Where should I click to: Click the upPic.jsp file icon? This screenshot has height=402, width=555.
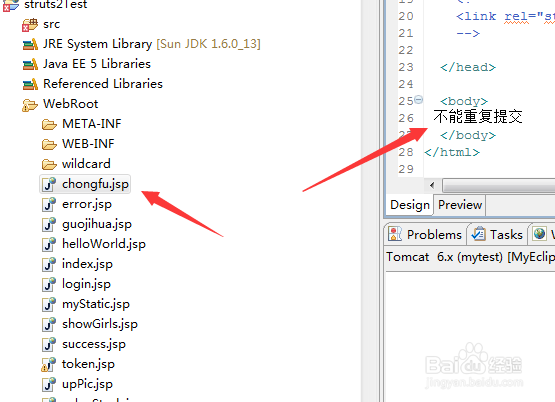(x=49, y=384)
